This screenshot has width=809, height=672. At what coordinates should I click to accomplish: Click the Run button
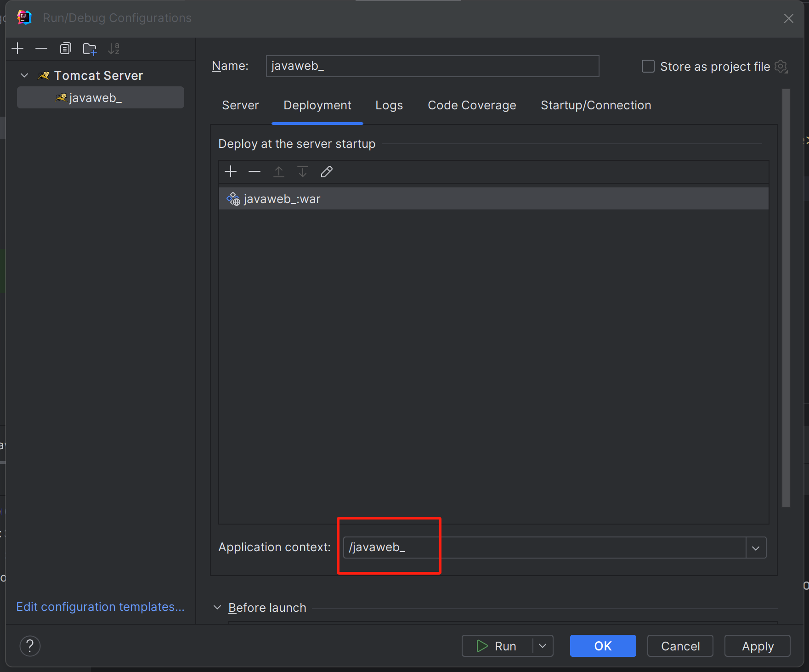coord(497,646)
